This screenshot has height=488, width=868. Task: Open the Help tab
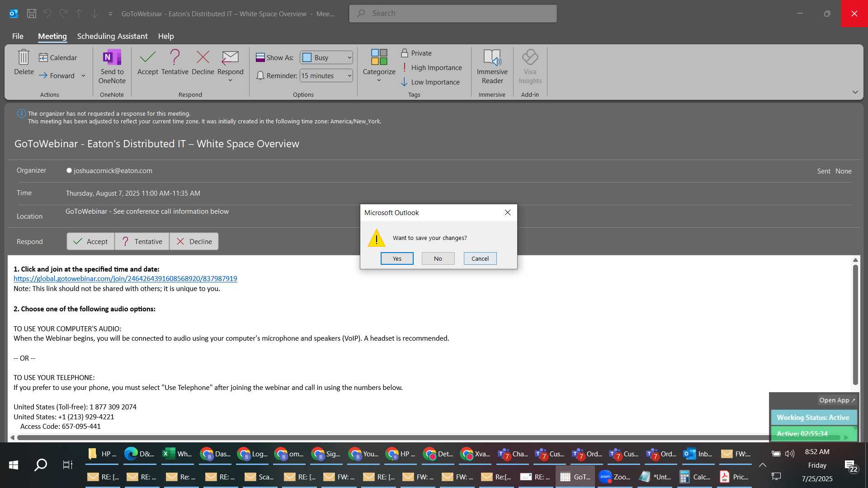point(166,36)
